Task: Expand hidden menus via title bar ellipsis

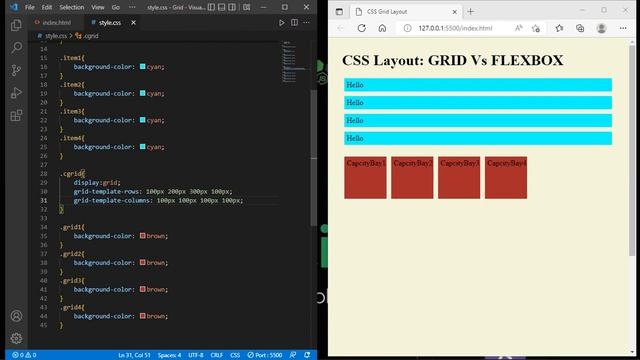Action: pyautogui.click(x=132, y=7)
